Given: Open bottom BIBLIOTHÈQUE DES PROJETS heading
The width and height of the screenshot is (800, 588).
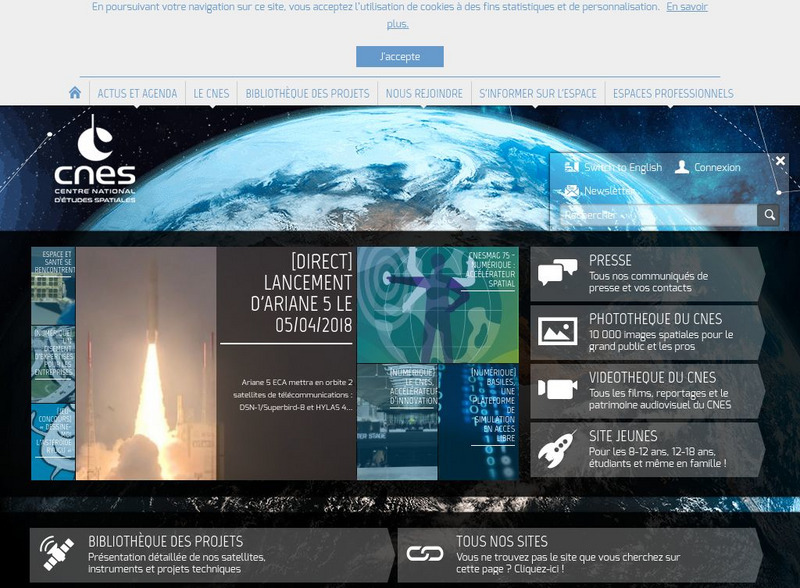Looking at the screenshot, I should (165, 542).
